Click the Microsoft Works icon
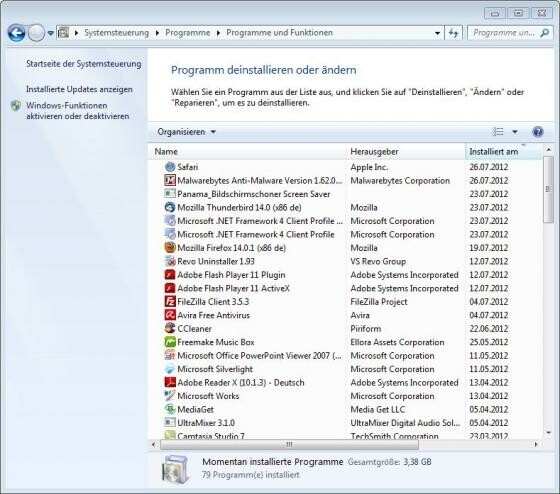This screenshot has width=560, height=494. coord(170,396)
